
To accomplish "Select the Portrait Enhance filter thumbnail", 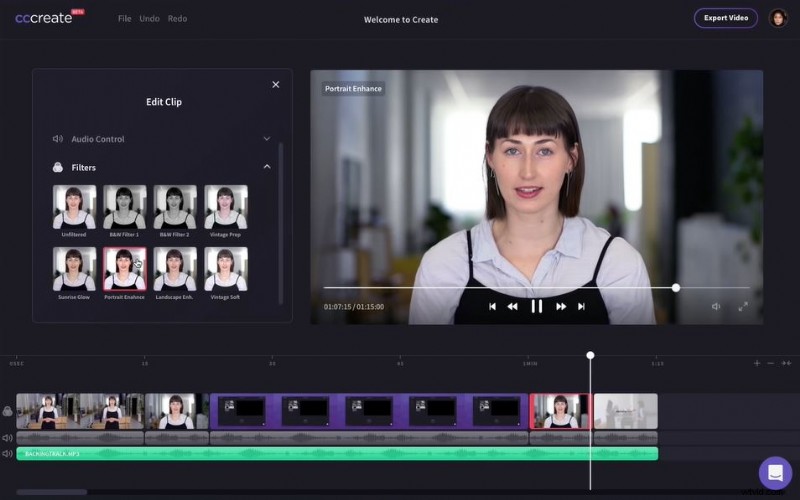I will click(x=124, y=269).
